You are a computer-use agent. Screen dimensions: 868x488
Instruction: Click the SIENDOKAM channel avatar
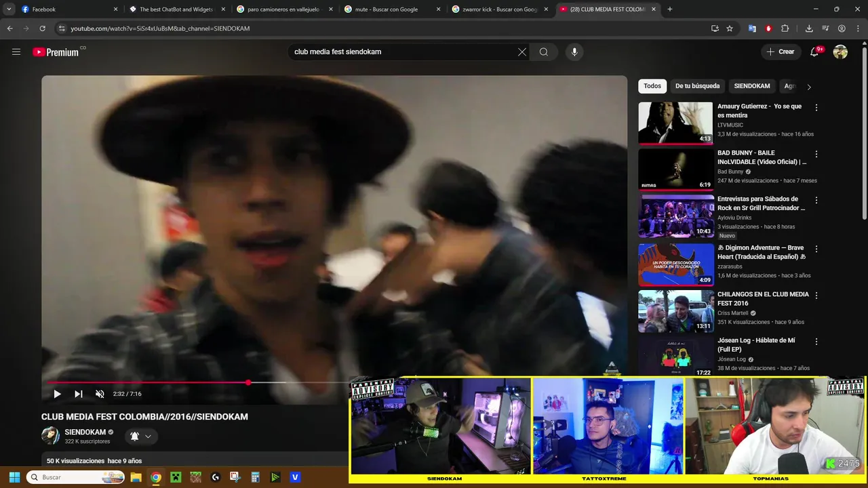click(x=50, y=436)
